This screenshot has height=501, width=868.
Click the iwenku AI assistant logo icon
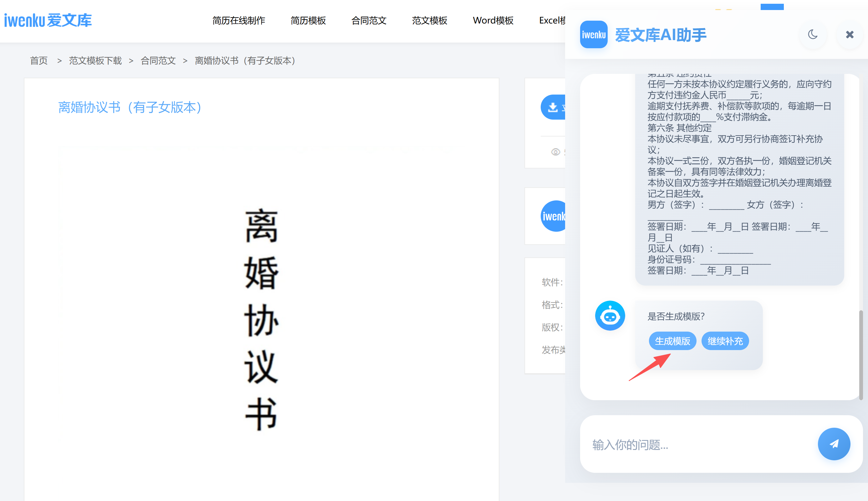[x=594, y=34]
